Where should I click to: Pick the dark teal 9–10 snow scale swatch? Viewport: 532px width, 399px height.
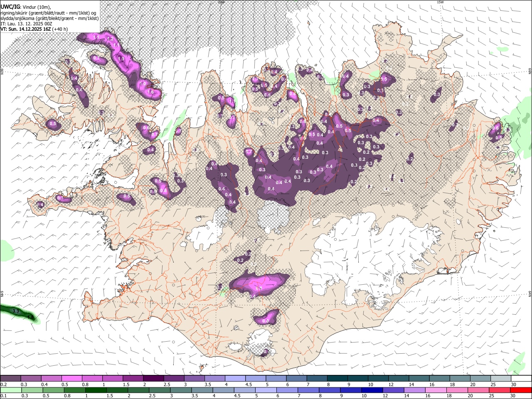coord(358,378)
